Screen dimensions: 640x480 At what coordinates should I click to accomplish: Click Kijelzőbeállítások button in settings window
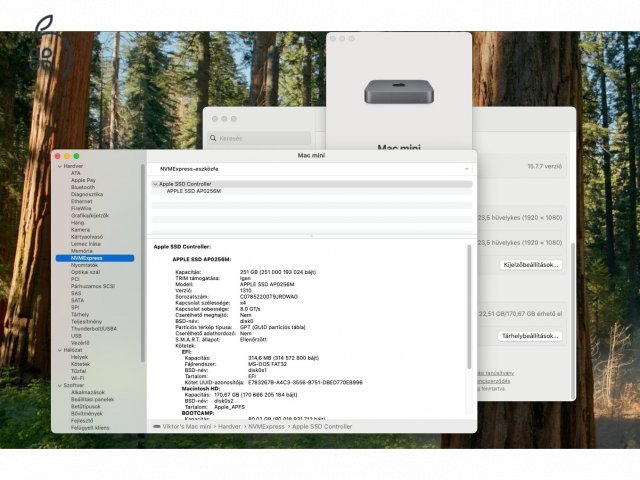click(531, 265)
